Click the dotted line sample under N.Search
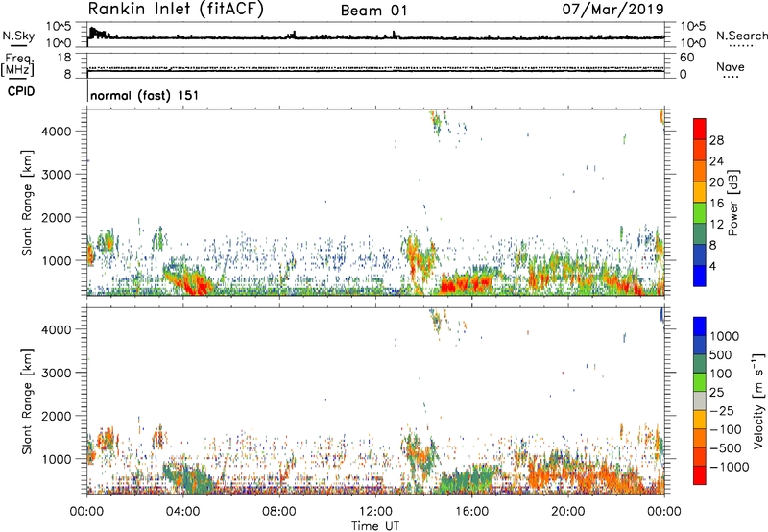The width and height of the screenshot is (768, 532). 742,45
